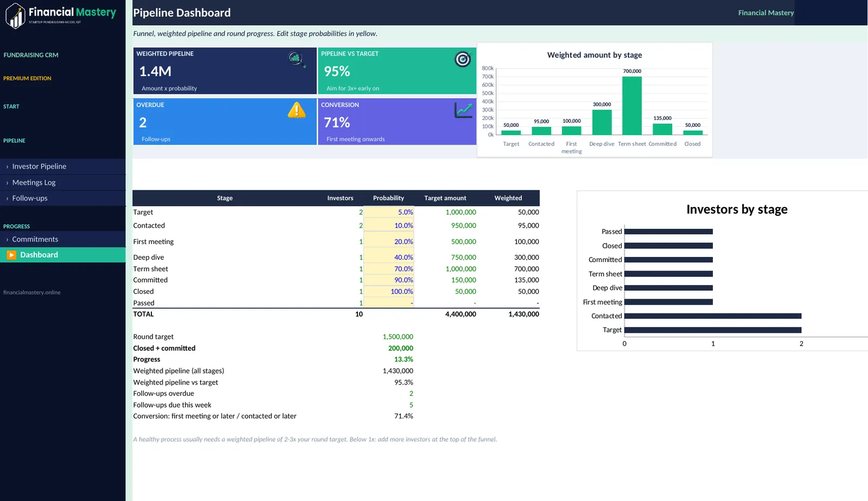Select the Progress 13.3% value

[404, 359]
